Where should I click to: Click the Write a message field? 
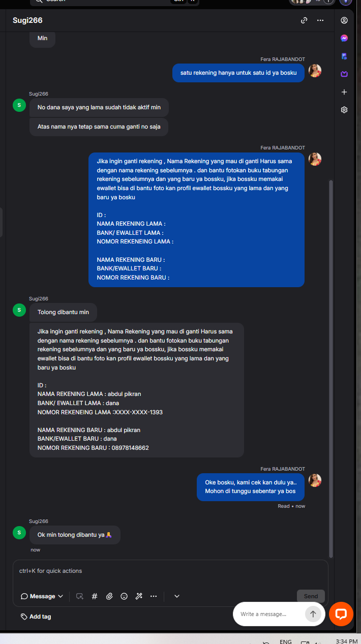tap(270, 614)
